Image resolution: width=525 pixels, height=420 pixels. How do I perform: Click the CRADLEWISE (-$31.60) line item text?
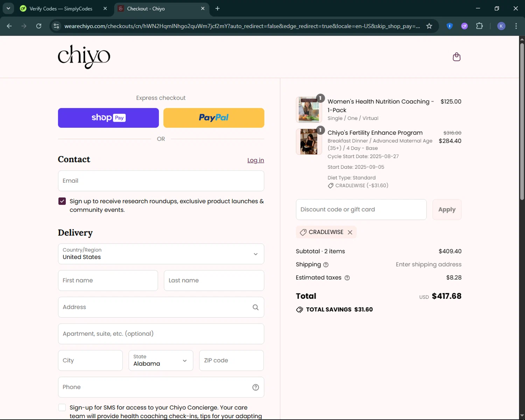(x=362, y=185)
